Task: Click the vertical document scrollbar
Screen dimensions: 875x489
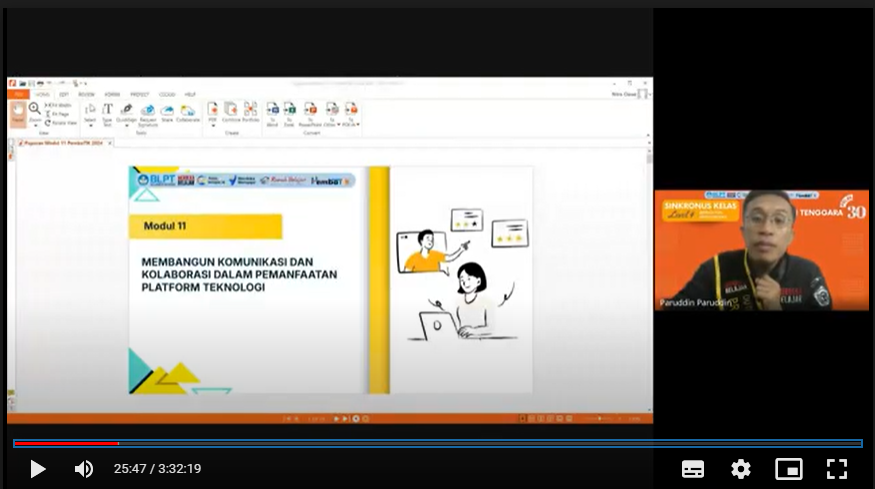Action: (x=649, y=279)
